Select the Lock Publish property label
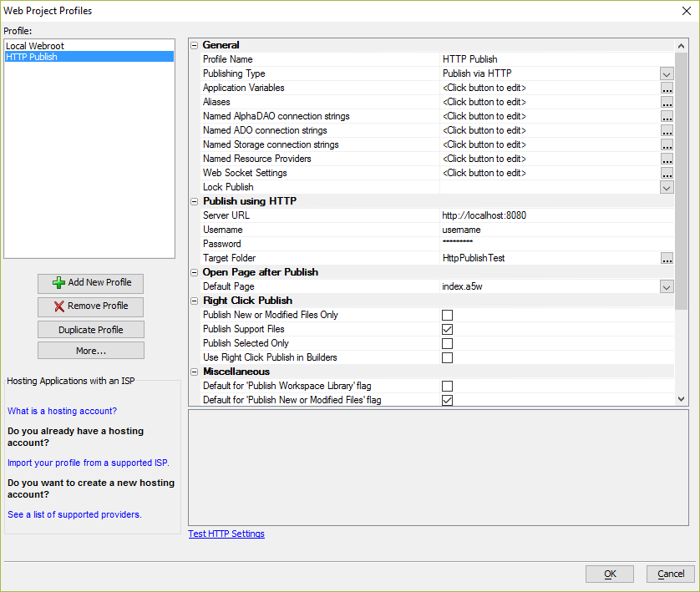Screen dimensions: 700x592 pyautogui.click(x=228, y=187)
